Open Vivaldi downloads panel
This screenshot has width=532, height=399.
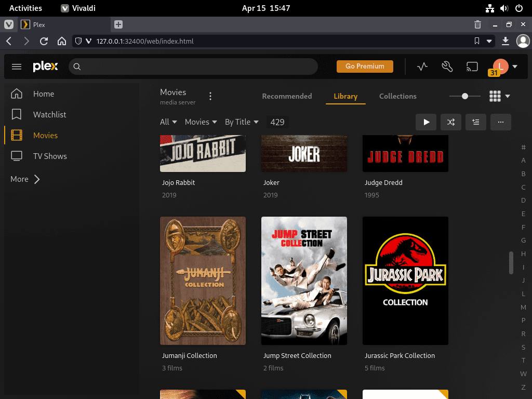pos(505,41)
